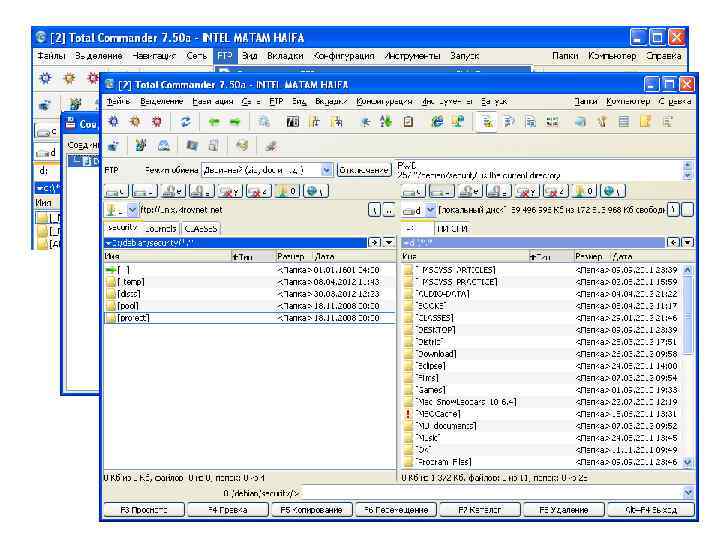
Task: Click the notepad toolbar icon in front window
Action: pos(408,122)
